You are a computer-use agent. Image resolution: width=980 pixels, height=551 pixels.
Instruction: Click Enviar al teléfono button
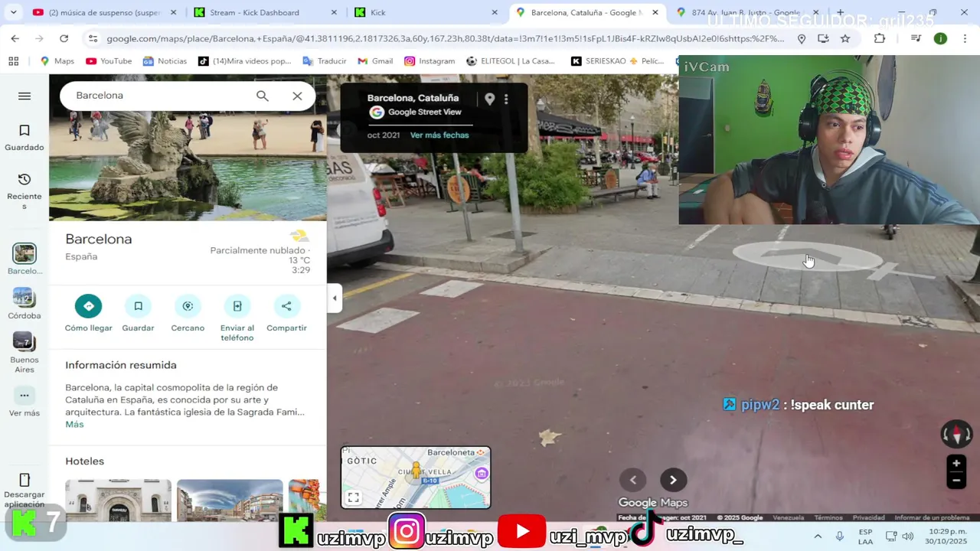(x=237, y=318)
